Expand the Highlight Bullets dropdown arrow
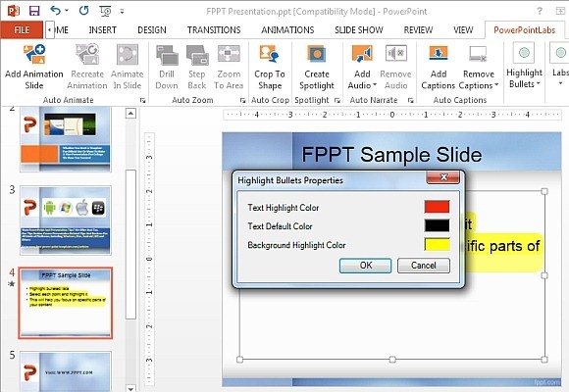This screenshot has width=569, height=392. pyautogui.click(x=539, y=83)
